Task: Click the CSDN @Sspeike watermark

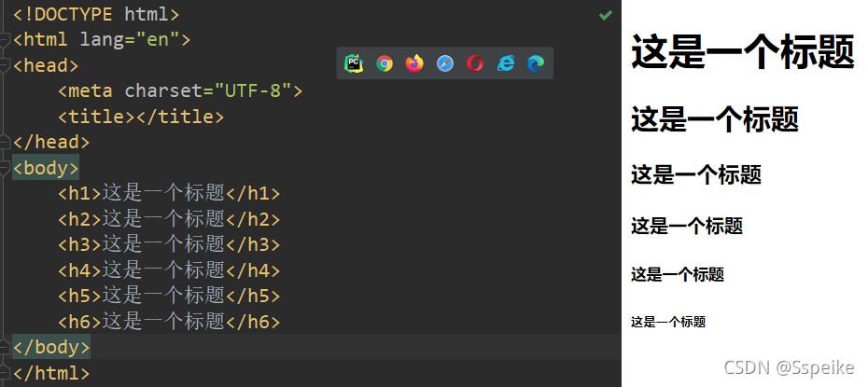Action: pyautogui.click(x=790, y=366)
